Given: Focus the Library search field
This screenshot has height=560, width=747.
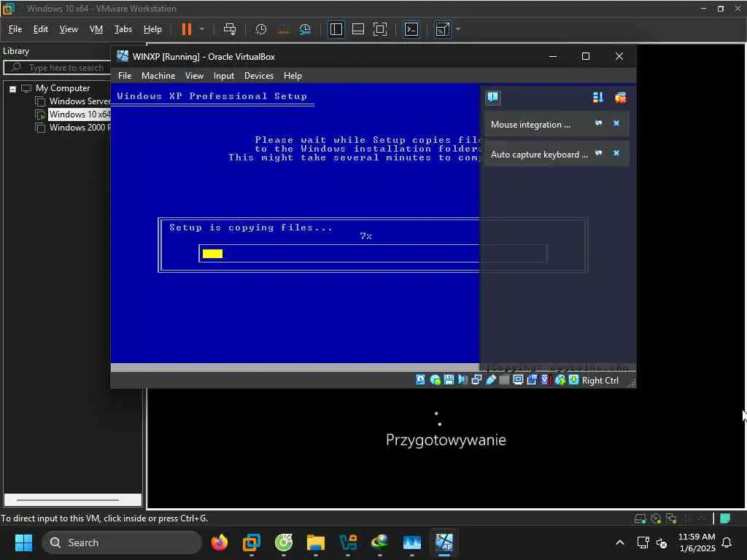Looking at the screenshot, I should [x=57, y=68].
